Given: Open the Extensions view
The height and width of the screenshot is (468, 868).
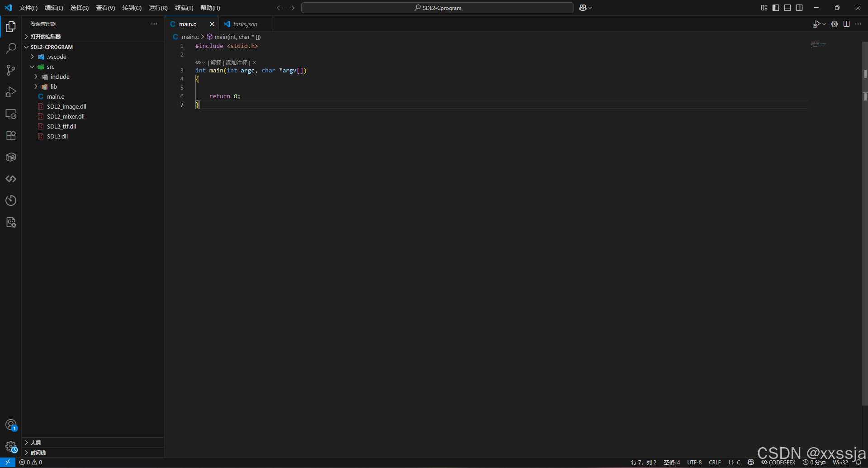Looking at the screenshot, I should coord(11,135).
